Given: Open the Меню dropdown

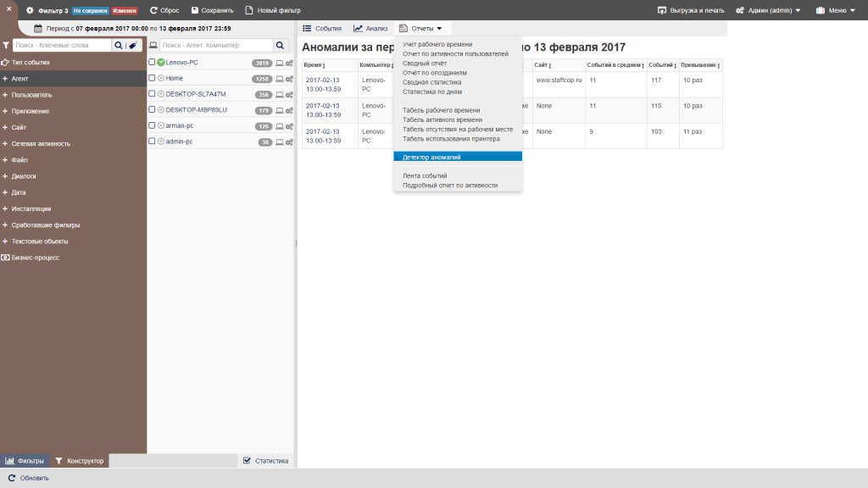Looking at the screenshot, I should pyautogui.click(x=835, y=10).
